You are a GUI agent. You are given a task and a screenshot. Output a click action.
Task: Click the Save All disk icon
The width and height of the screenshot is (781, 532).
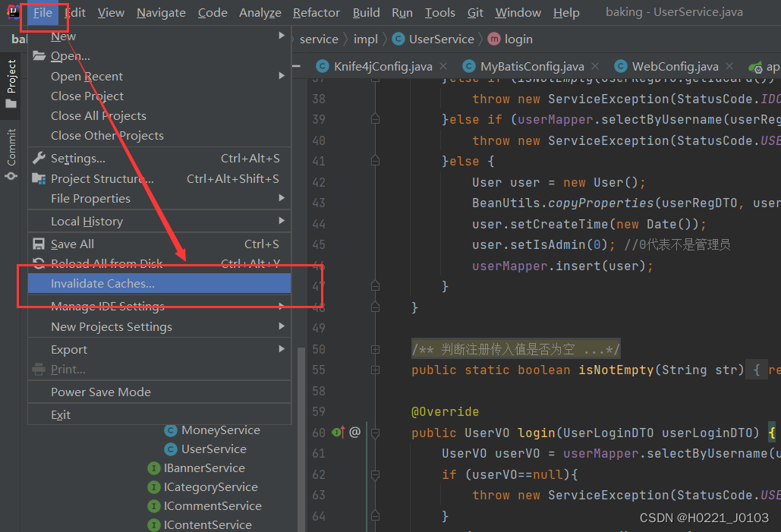click(x=39, y=244)
